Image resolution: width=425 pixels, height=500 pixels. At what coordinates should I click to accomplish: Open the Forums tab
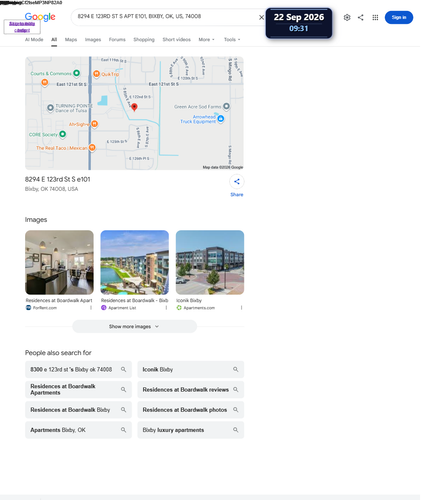(117, 39)
